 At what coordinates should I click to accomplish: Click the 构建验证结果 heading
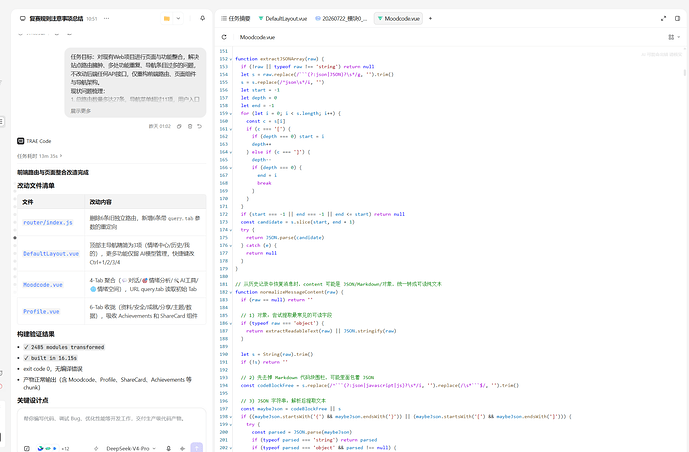(36, 334)
